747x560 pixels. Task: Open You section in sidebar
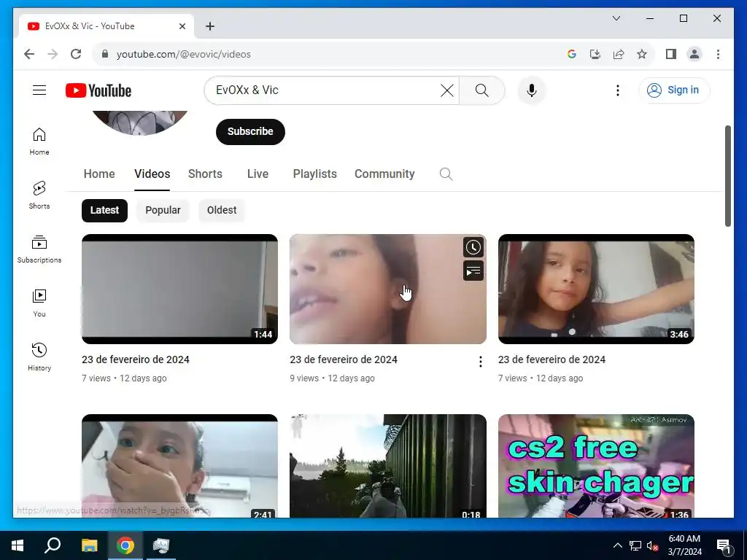pos(39,303)
